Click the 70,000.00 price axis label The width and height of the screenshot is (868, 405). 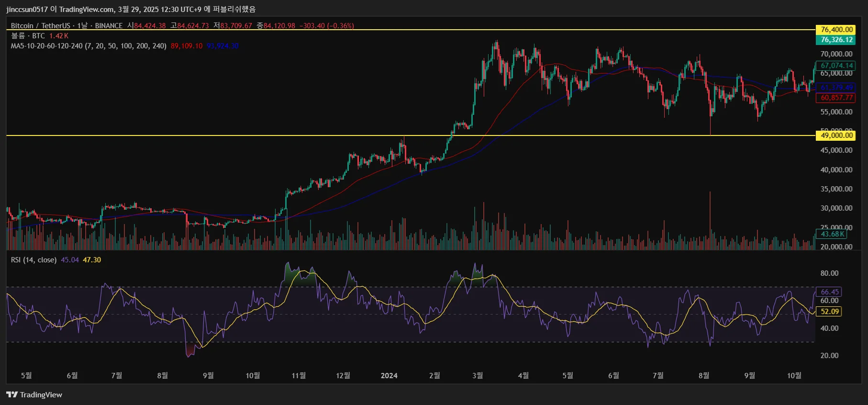(x=836, y=54)
